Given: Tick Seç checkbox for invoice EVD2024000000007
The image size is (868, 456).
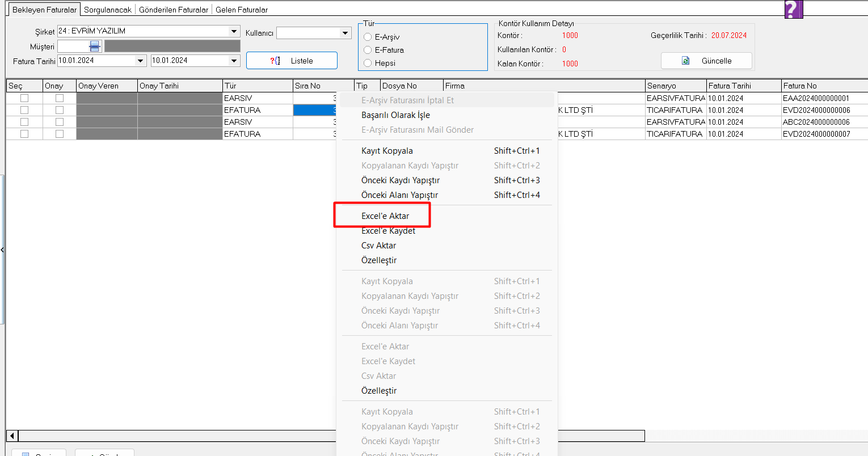Looking at the screenshot, I should (24, 134).
